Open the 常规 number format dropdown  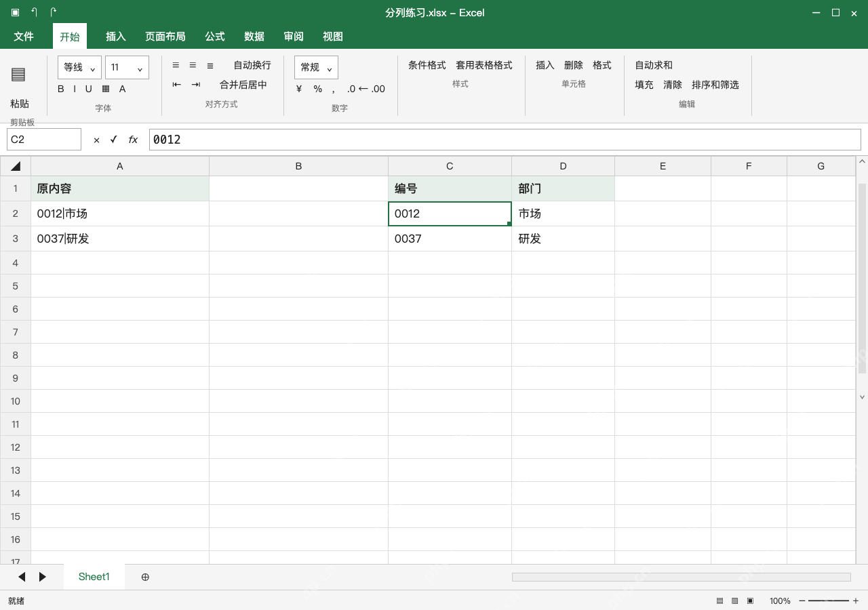pyautogui.click(x=316, y=68)
